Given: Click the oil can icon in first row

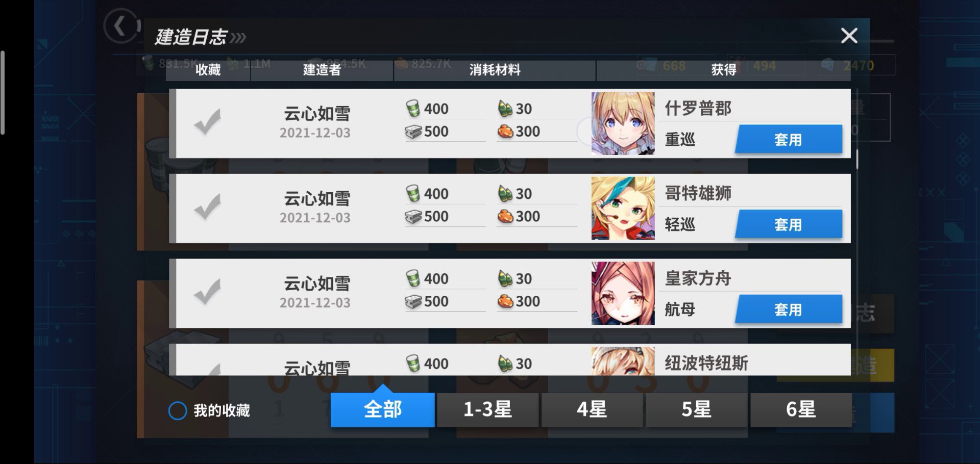Looking at the screenshot, I should tap(413, 108).
